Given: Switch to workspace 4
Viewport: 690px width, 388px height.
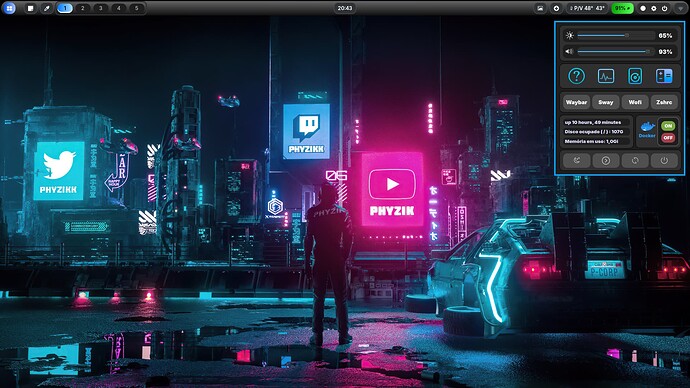Looking at the screenshot, I should 119,8.
